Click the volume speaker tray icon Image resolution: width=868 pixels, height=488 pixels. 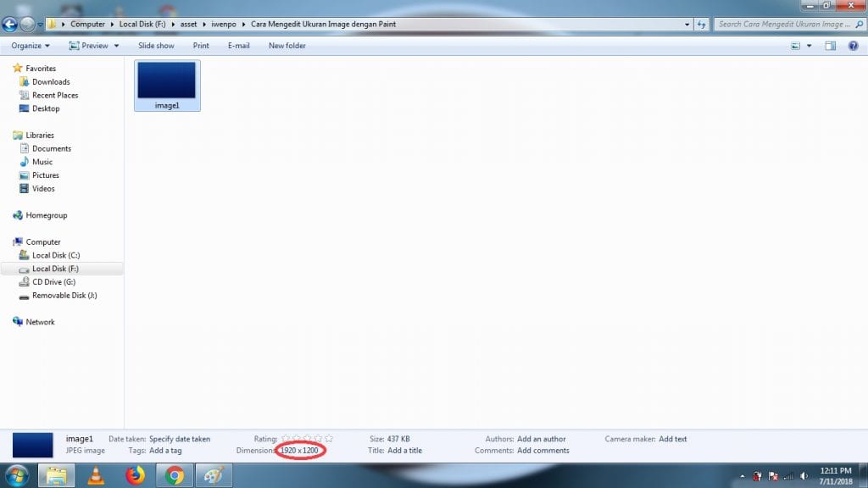coord(804,476)
